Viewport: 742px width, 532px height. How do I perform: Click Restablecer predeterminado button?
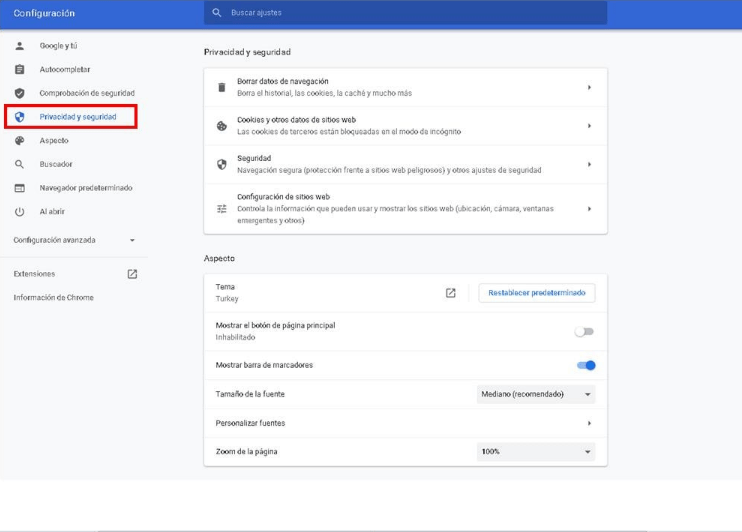coord(537,293)
